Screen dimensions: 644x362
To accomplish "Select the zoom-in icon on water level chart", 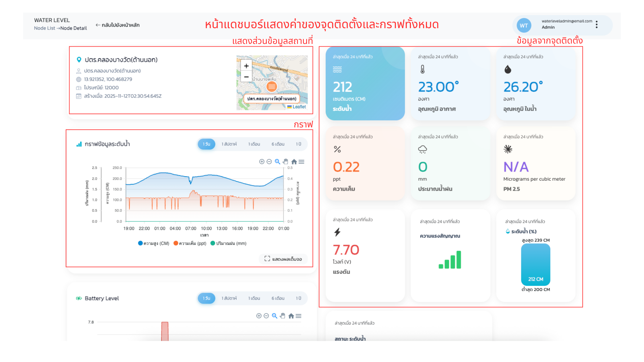I will [262, 162].
